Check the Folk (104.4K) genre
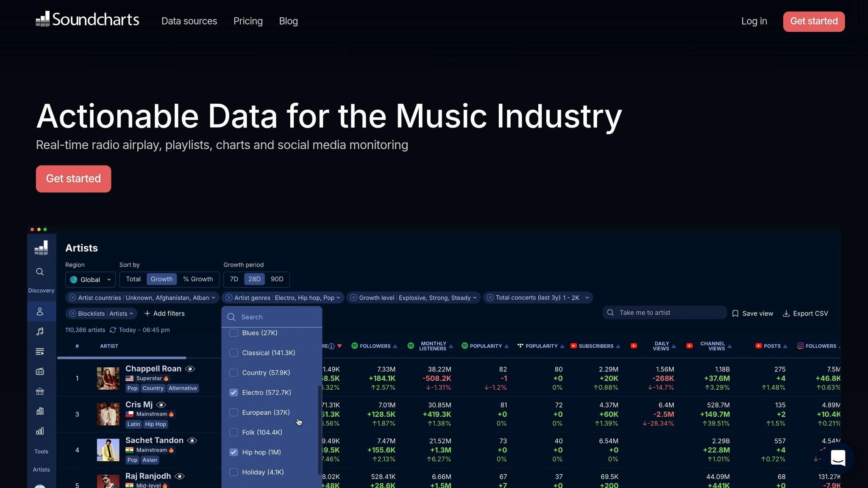This screenshot has height=488, width=868. [234, 433]
